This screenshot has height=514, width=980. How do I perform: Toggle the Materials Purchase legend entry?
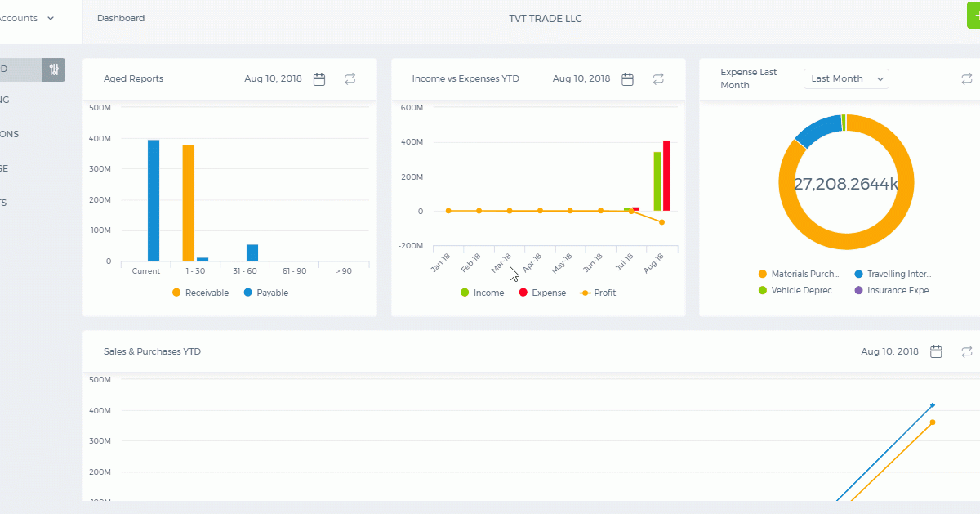point(799,275)
